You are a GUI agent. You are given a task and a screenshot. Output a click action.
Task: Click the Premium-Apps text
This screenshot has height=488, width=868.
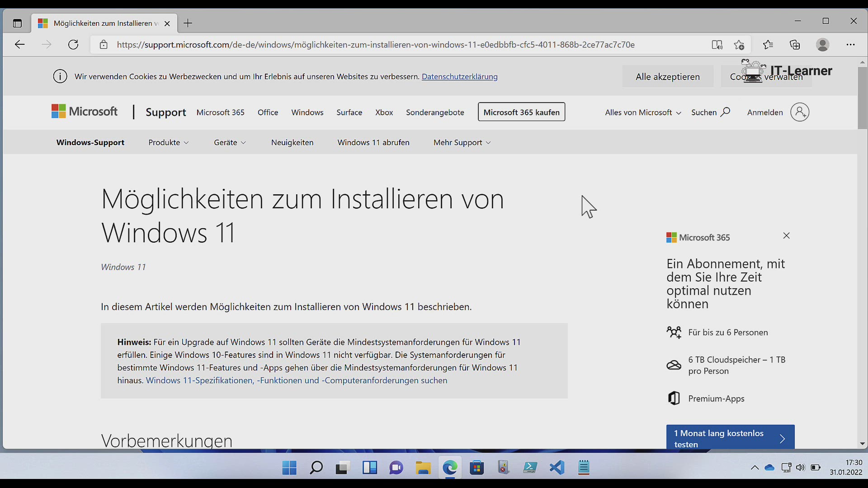pos(716,399)
